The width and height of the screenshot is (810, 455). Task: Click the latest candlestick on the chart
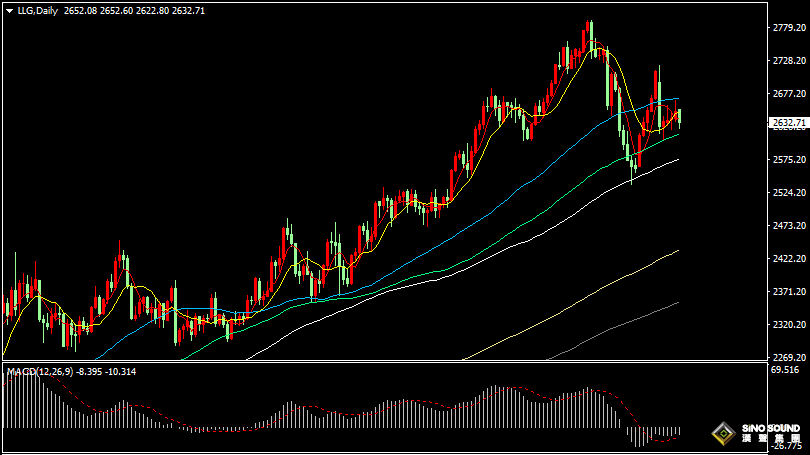tap(679, 118)
